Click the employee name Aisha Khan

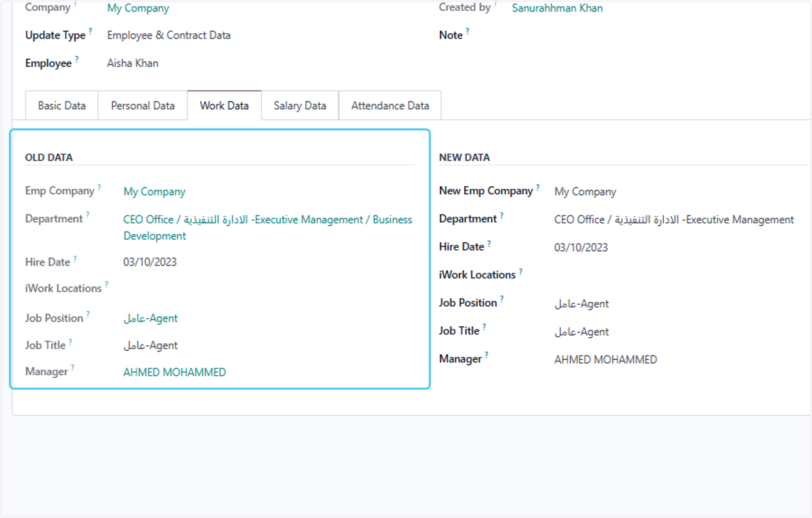pyautogui.click(x=133, y=63)
